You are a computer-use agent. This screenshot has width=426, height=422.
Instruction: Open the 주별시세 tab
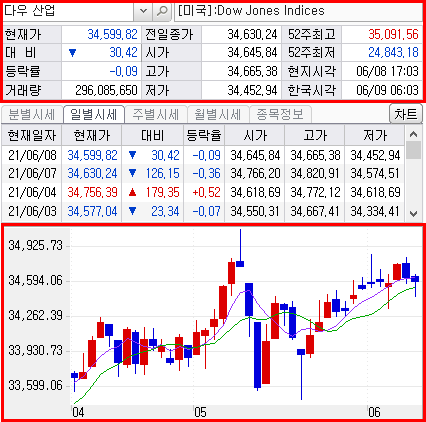pos(156,114)
